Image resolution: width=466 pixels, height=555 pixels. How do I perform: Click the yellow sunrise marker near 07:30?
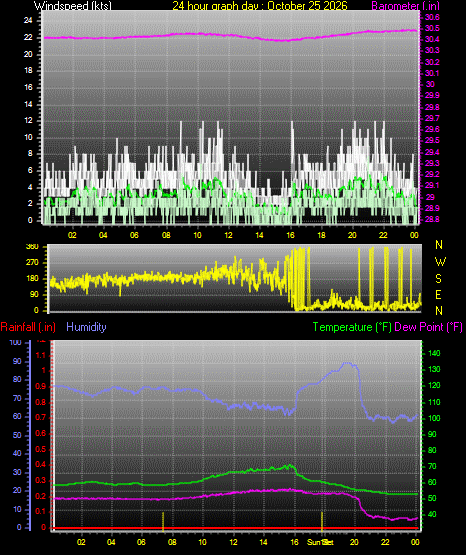pyautogui.click(x=163, y=521)
